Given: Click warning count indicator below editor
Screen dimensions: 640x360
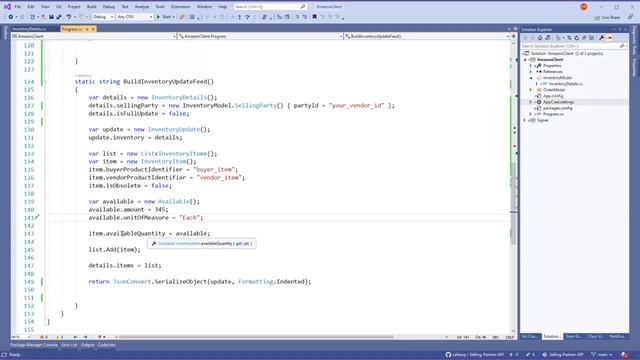Looking at the screenshot, I should [x=59, y=337].
